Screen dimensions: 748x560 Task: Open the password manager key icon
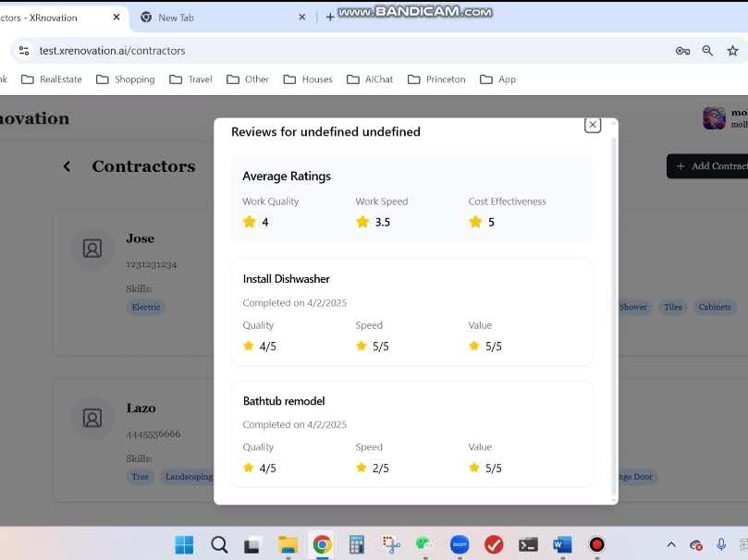[x=682, y=51]
